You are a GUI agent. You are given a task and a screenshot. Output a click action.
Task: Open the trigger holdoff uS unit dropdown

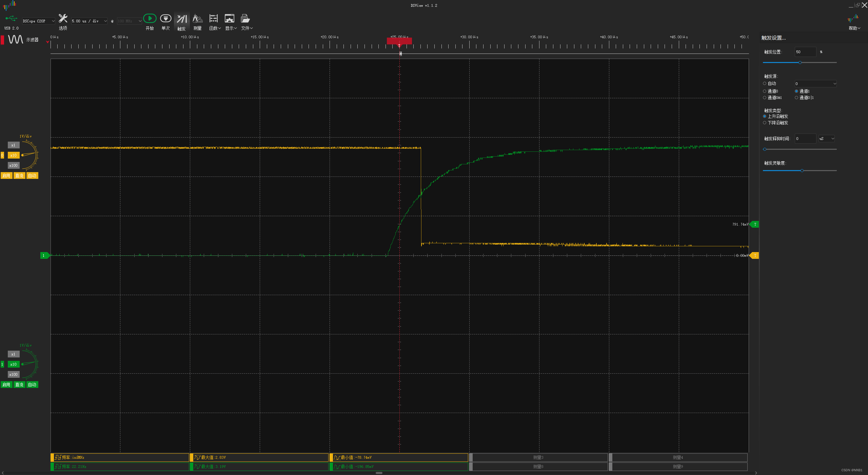826,139
